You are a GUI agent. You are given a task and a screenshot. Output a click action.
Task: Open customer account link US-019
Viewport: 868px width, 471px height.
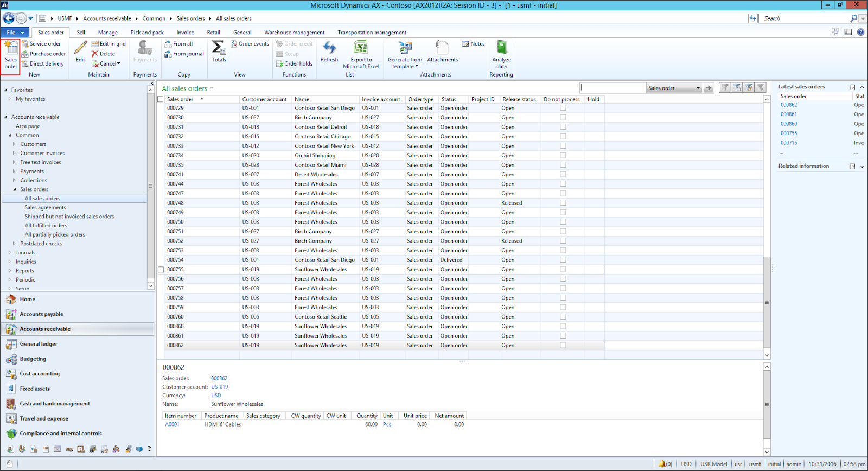[x=219, y=387]
